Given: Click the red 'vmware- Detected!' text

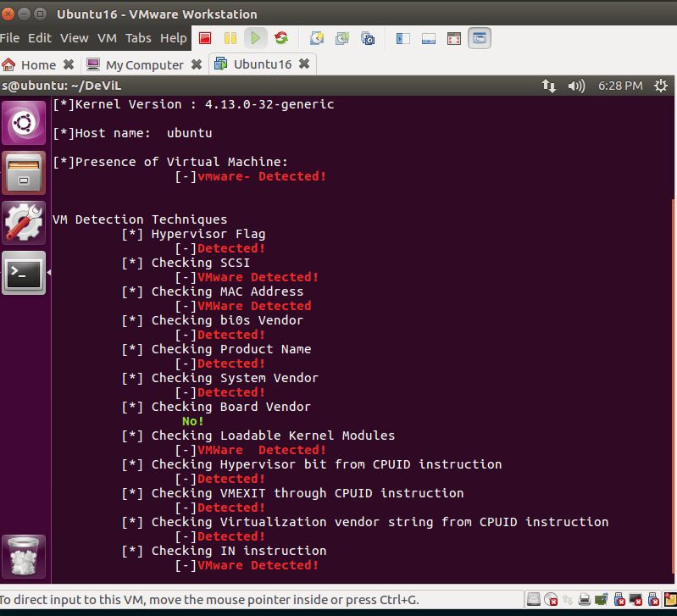Looking at the screenshot, I should (262, 176).
